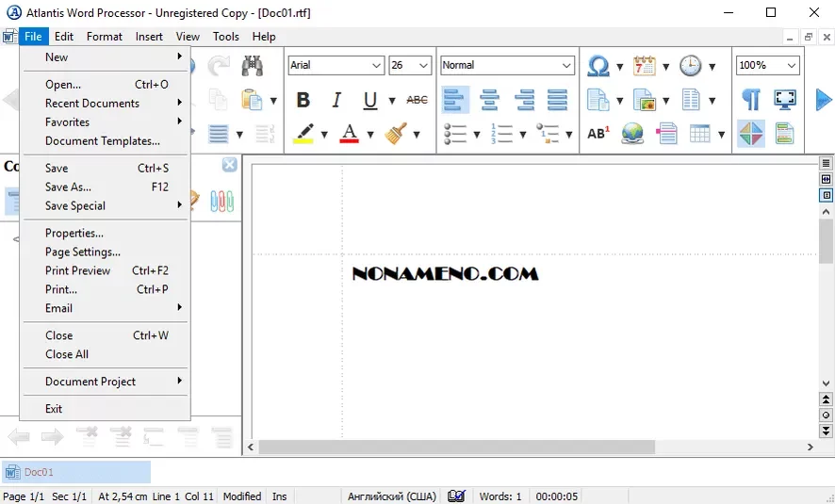Open the Insert Symbol omega tool
Image resolution: width=835 pixels, height=504 pixels.
point(598,66)
